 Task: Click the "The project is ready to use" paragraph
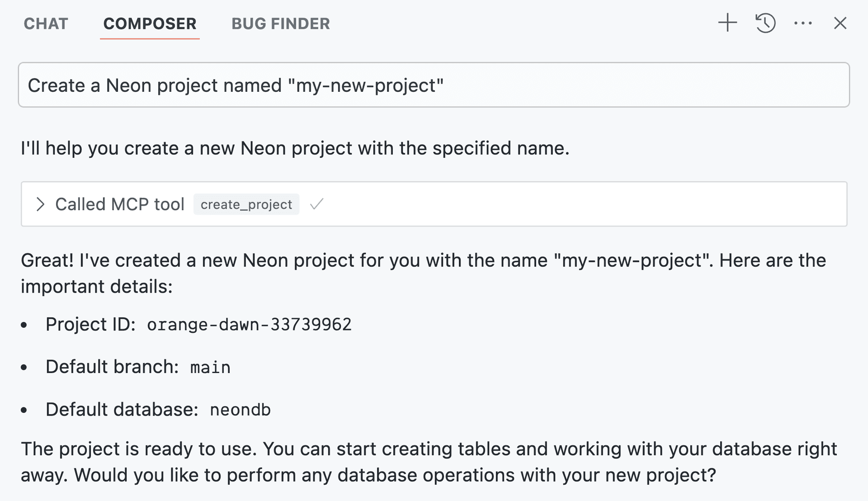tap(429, 462)
